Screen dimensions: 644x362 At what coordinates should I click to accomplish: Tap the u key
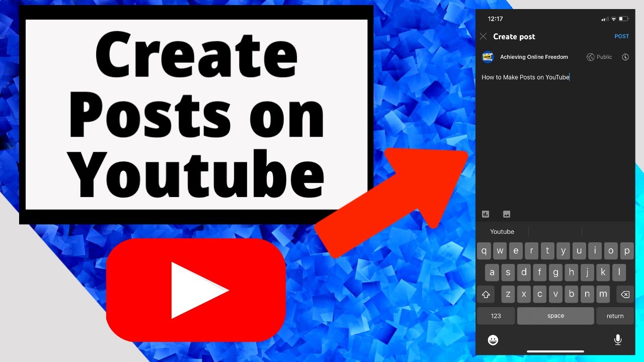(579, 250)
